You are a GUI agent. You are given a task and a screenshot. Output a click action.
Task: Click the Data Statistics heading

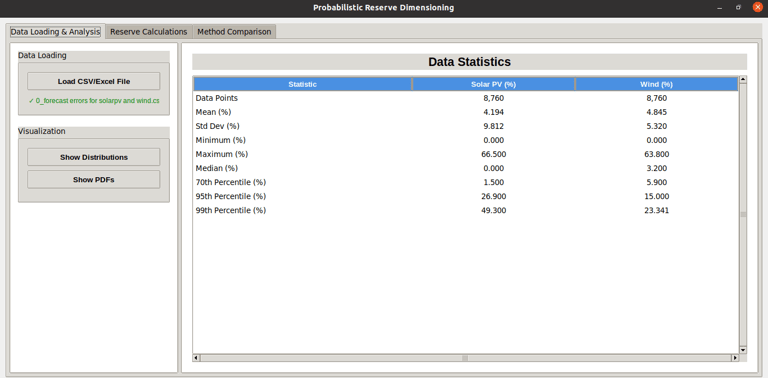[x=469, y=62]
